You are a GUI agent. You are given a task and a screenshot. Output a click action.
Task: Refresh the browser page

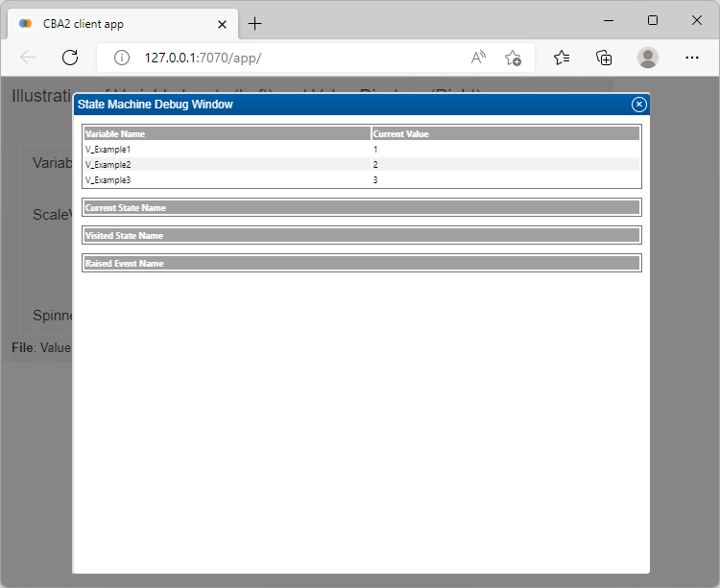(70, 58)
